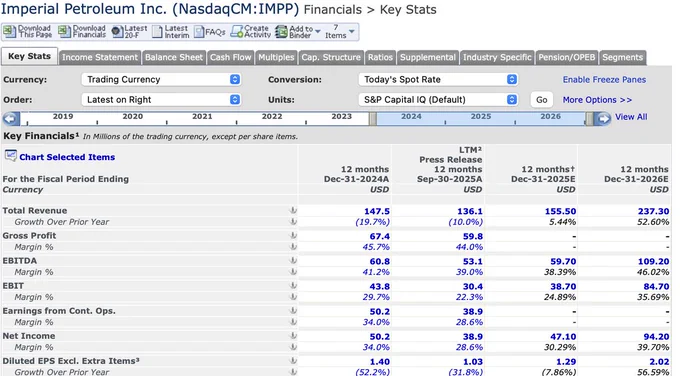The image size is (680, 376).
Task: Click the Chart Selected Items chart icon
Action: click(10, 156)
